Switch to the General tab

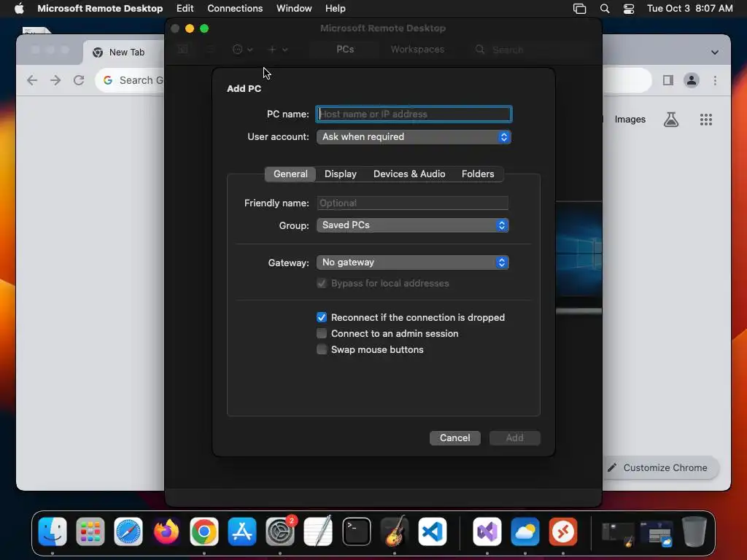(x=290, y=174)
